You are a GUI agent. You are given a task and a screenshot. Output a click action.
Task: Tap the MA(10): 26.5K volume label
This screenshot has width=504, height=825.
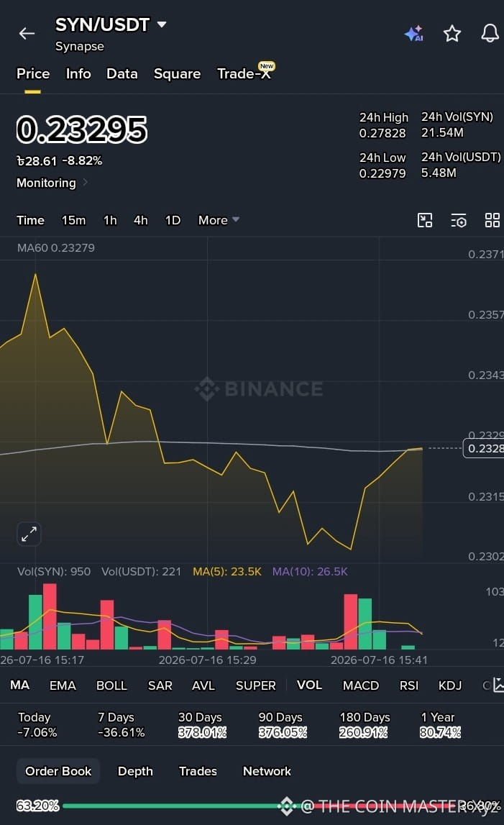pos(310,571)
